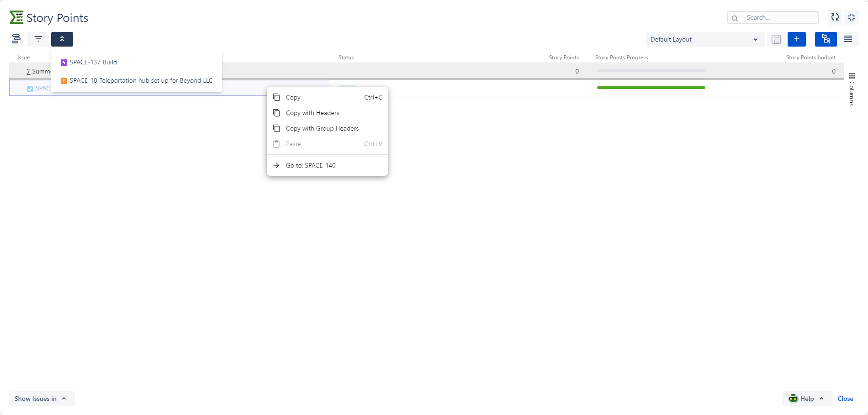The height and width of the screenshot is (415, 868).
Task: Click the exit fullscreen shrink icon
Action: click(852, 17)
